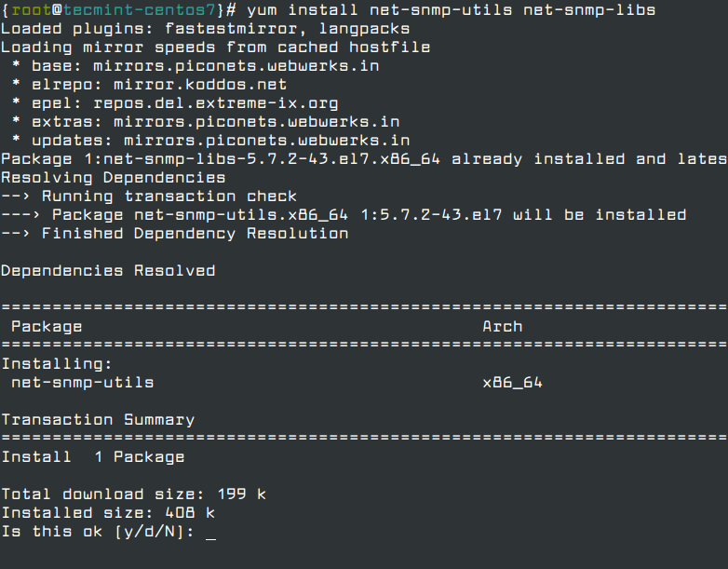Click the root@tecmint-centos7 shell prompt
The width and height of the screenshot is (728, 569).
113,10
